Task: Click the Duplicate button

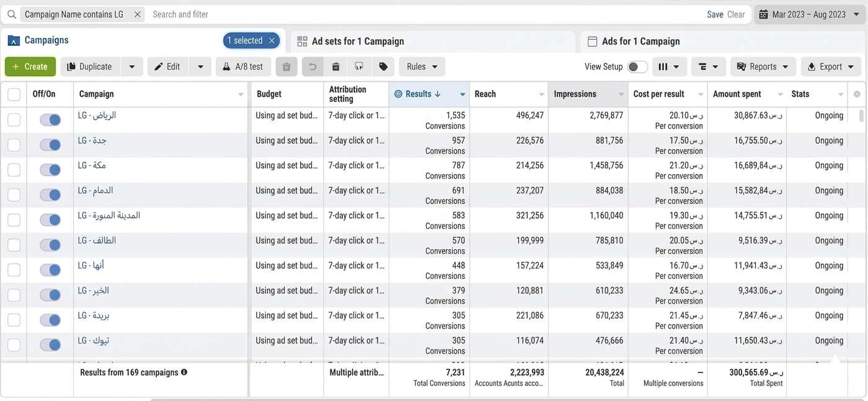Action: click(90, 67)
